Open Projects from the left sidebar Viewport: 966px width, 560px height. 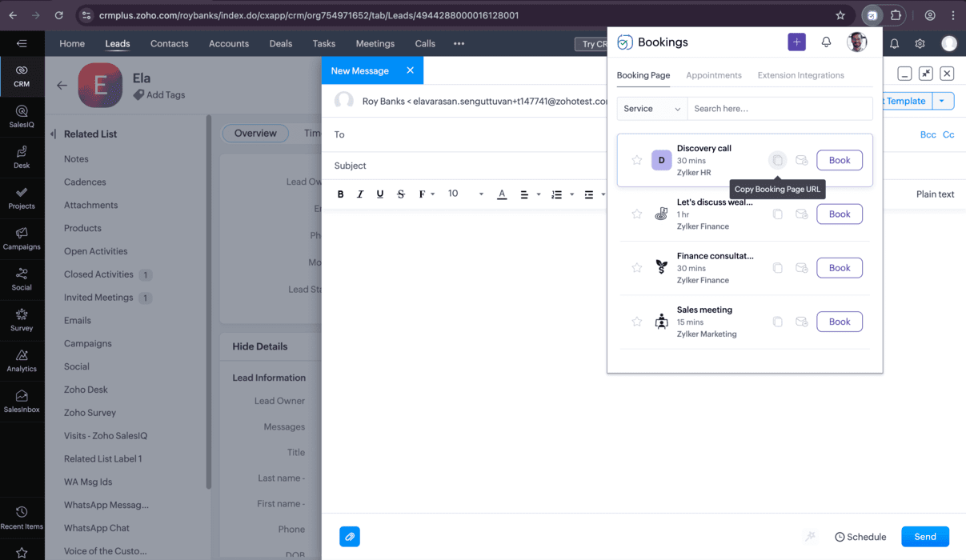(22, 198)
